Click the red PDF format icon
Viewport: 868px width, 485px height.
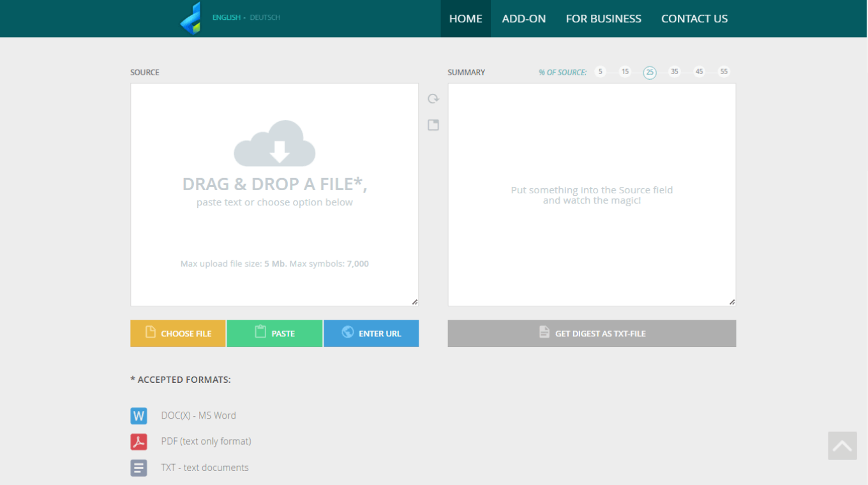click(x=138, y=442)
